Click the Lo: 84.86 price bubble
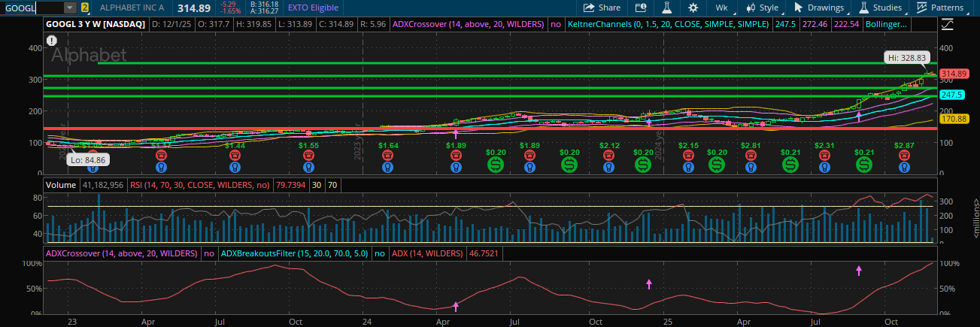This screenshot has width=980, height=327. pyautogui.click(x=87, y=159)
